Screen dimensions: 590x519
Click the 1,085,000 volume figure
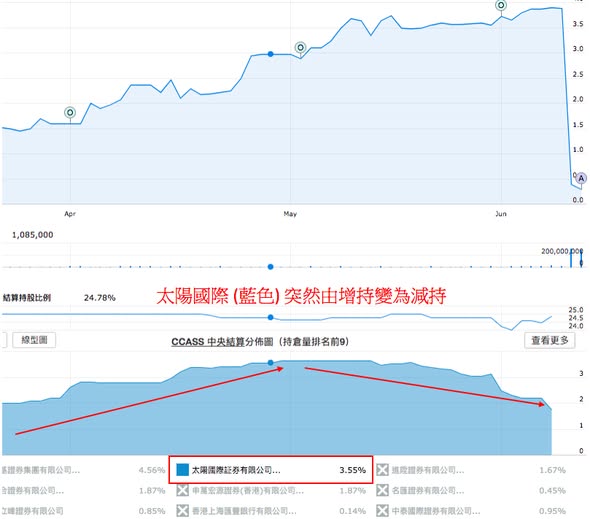(33, 235)
